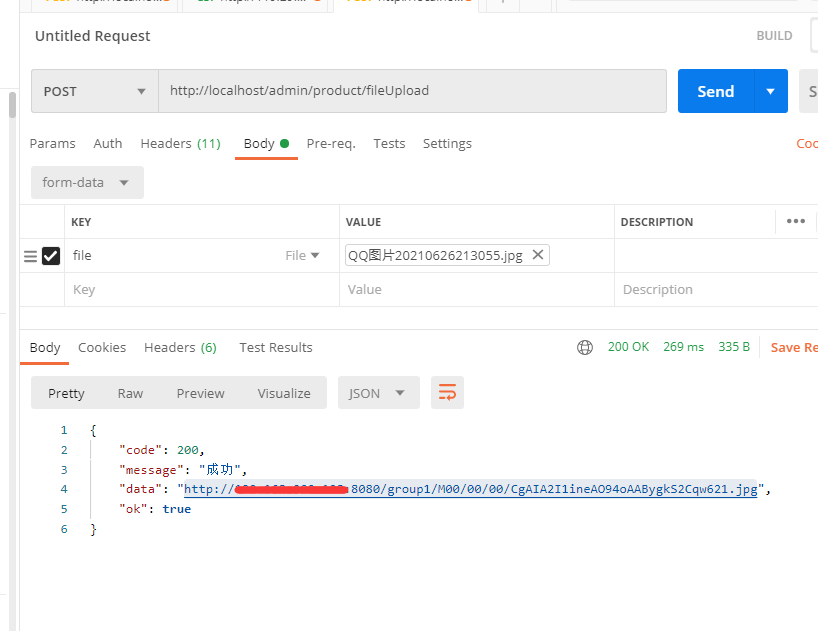Viewport: 818px width, 631px height.
Task: Open the Send options dropdown arrow
Action: 771,91
